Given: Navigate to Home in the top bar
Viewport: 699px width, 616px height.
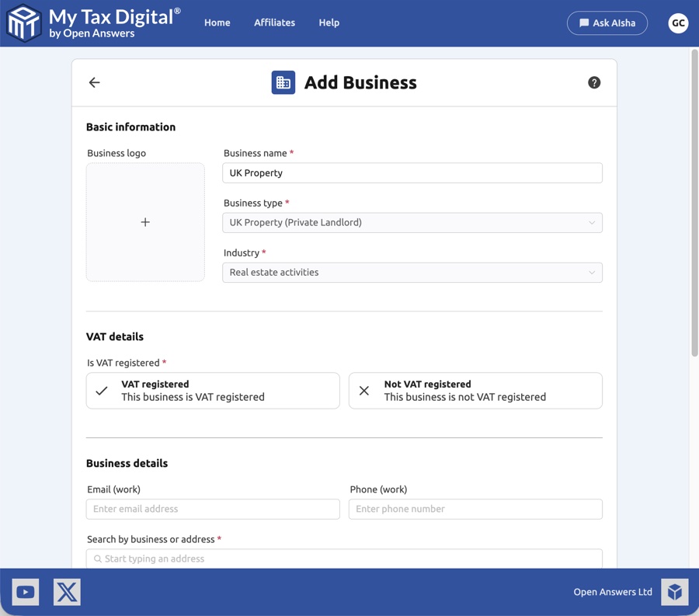Looking at the screenshot, I should pos(217,23).
